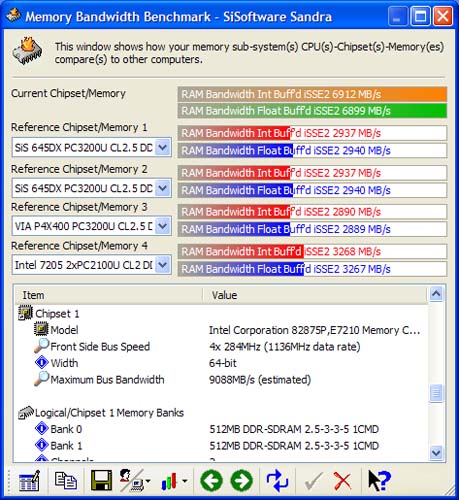Click 'Front Side Bus Speed' item text

point(100,347)
